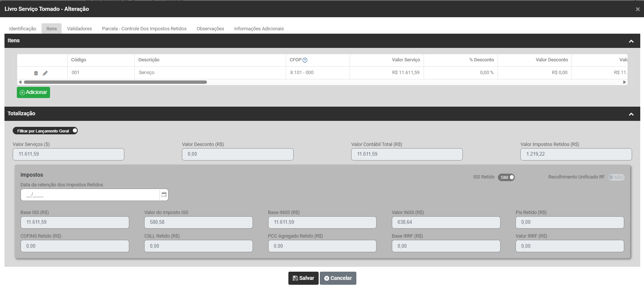Close the Livro Serviço Tomado dialog
The image size is (644, 290).
pos(638,9)
